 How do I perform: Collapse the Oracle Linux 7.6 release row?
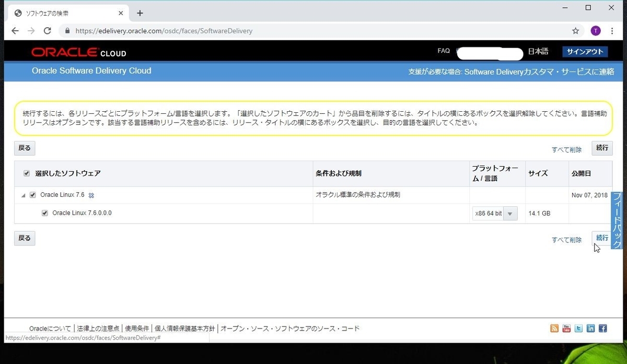[23, 195]
